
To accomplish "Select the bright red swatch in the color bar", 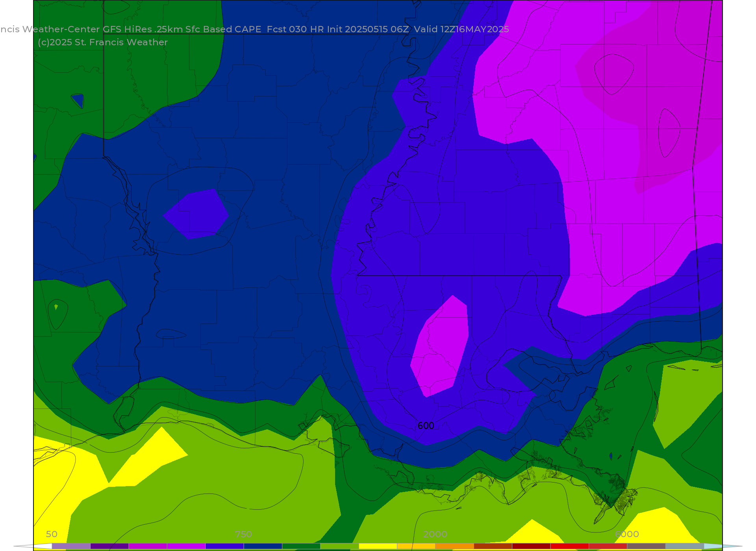I will [570, 546].
